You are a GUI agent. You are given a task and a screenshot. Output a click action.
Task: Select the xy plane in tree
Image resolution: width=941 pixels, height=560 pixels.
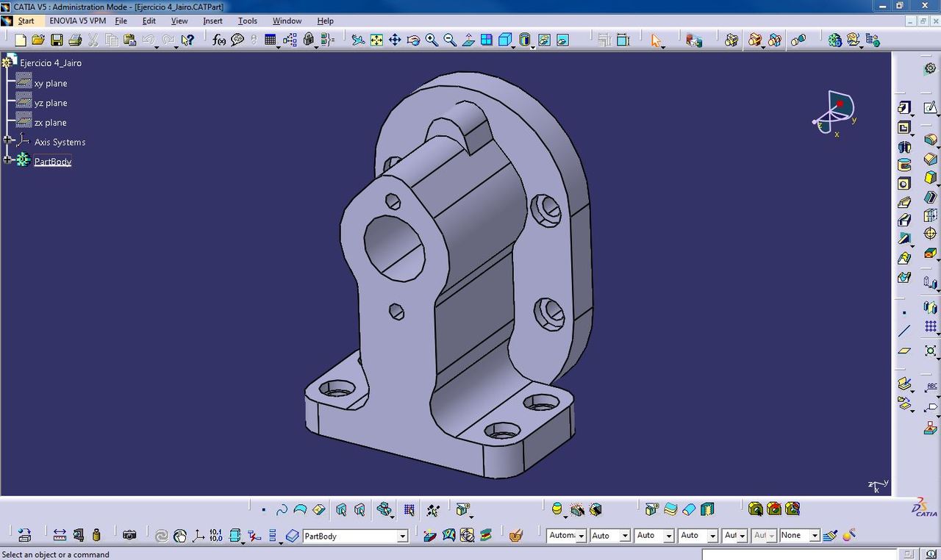(x=51, y=83)
